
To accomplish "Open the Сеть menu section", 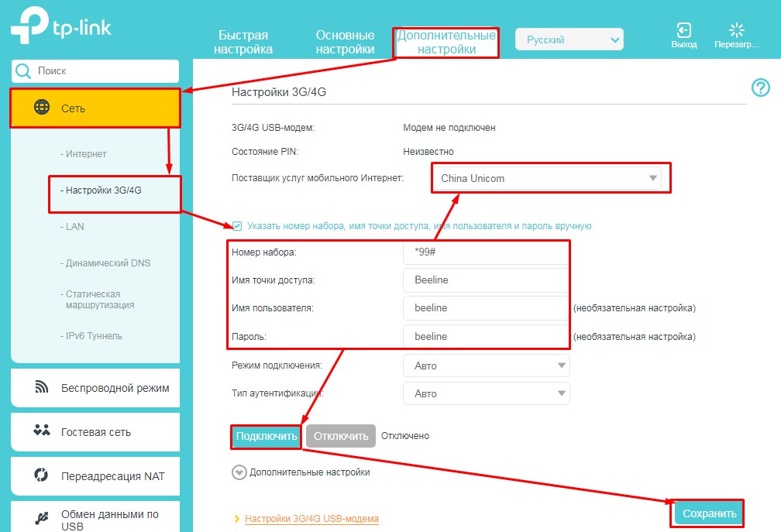I will (x=95, y=108).
